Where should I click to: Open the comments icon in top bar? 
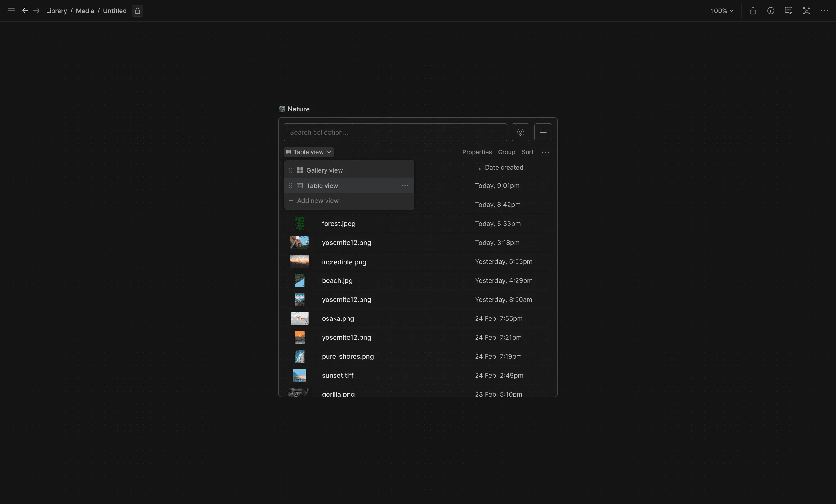(x=789, y=11)
